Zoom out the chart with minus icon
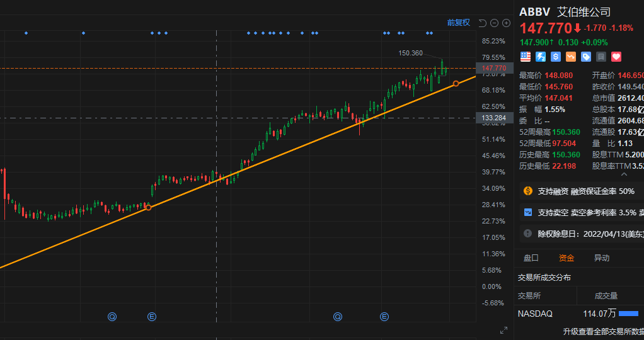This screenshot has width=644, height=340. coord(495,23)
